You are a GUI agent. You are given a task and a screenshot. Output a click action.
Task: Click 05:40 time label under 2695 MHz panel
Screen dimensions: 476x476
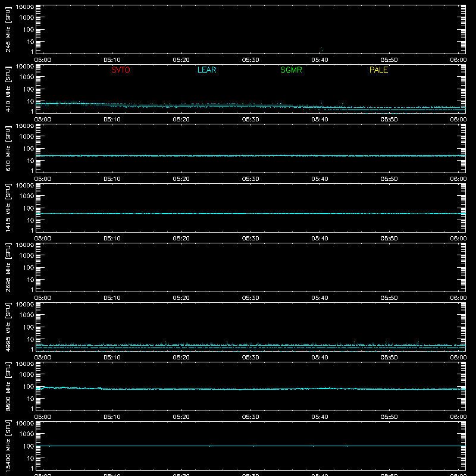(320, 298)
